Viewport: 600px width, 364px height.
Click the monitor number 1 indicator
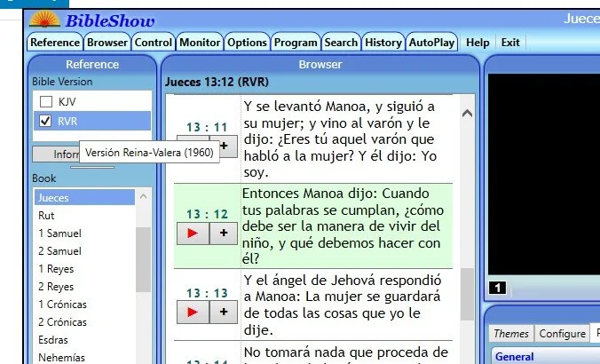[x=497, y=288]
